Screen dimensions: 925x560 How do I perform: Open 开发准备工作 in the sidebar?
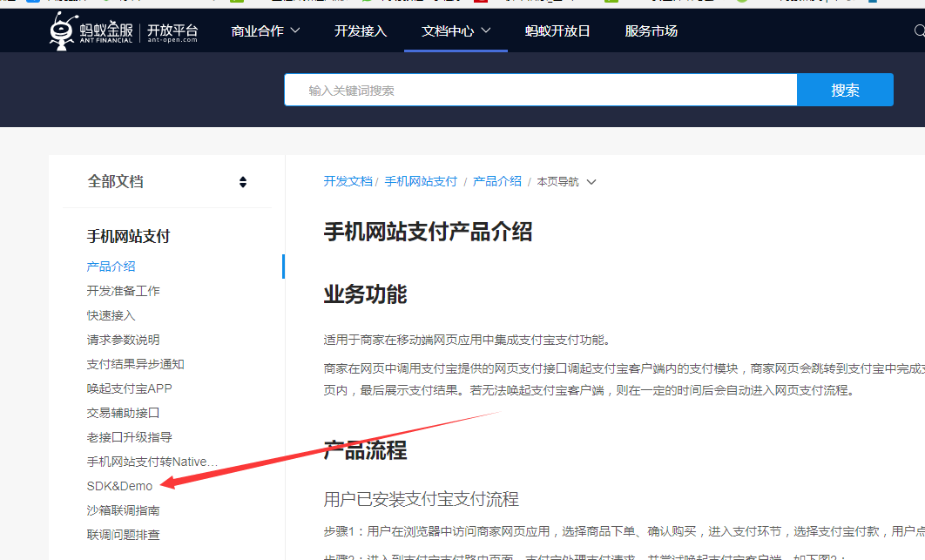point(124,291)
